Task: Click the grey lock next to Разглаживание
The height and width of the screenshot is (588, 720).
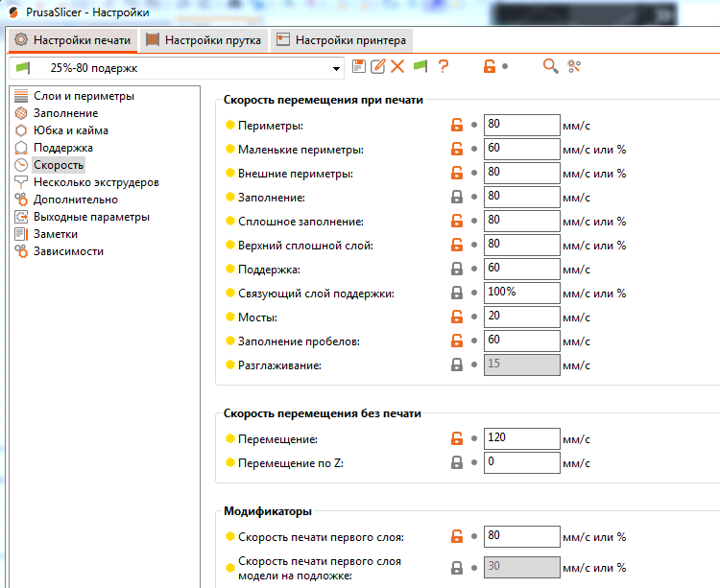Action: tap(457, 365)
